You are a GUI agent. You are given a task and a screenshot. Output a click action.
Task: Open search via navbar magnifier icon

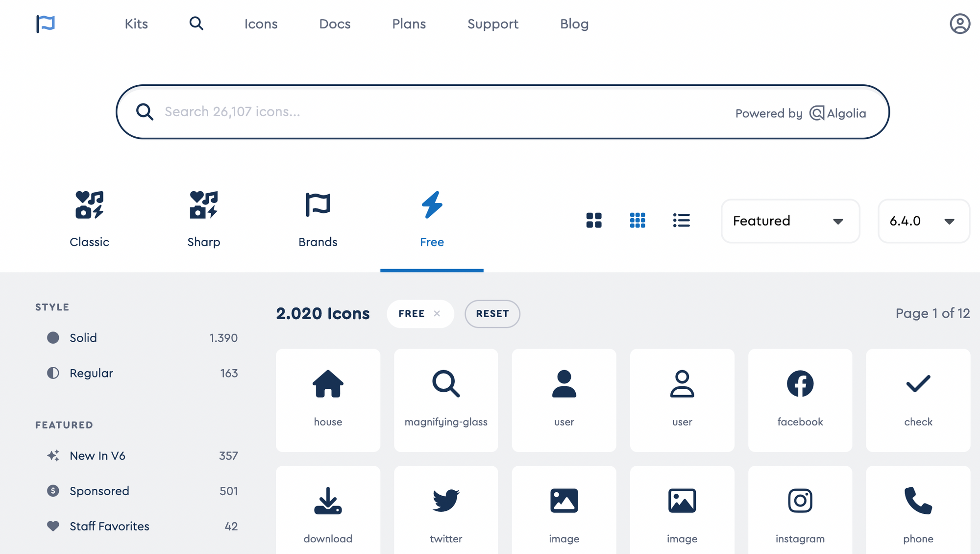[196, 24]
